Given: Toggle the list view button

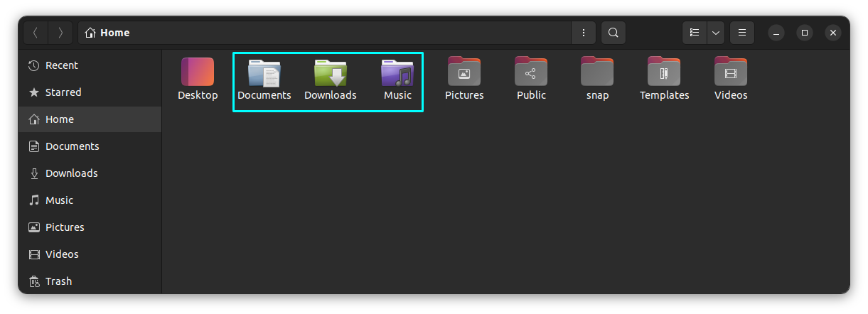Looking at the screenshot, I should tap(695, 33).
